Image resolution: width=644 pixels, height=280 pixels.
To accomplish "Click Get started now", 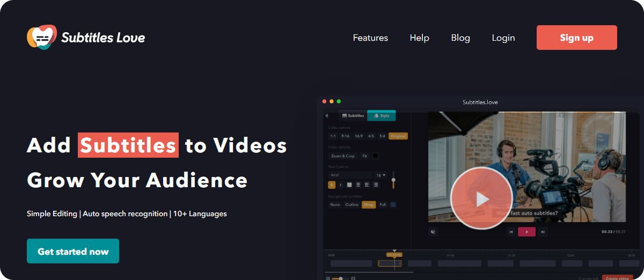I will (73, 251).
